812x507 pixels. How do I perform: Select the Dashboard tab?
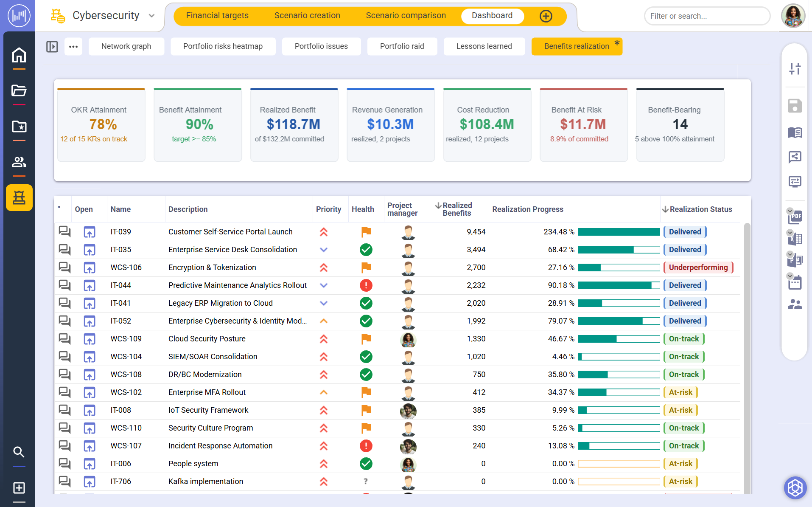coord(492,16)
